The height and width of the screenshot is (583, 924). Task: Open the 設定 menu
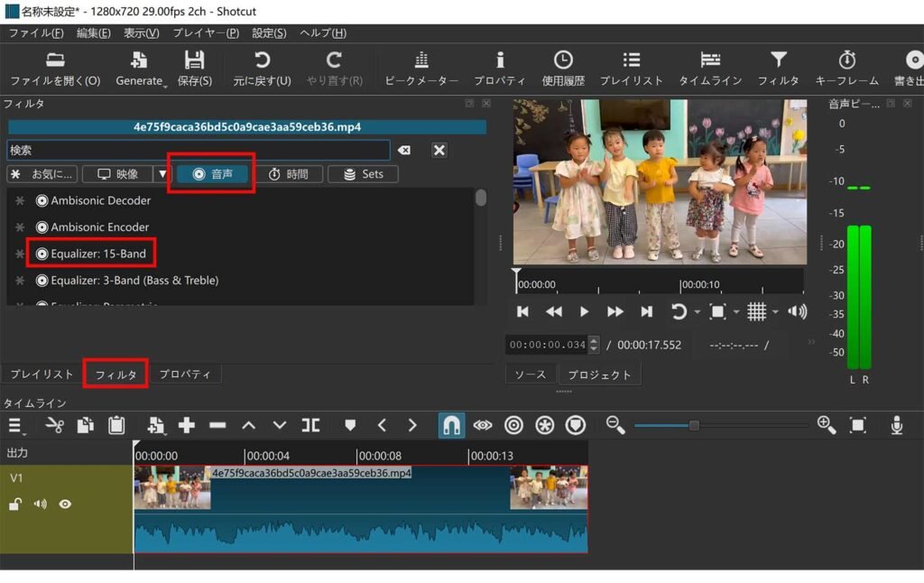pos(268,32)
